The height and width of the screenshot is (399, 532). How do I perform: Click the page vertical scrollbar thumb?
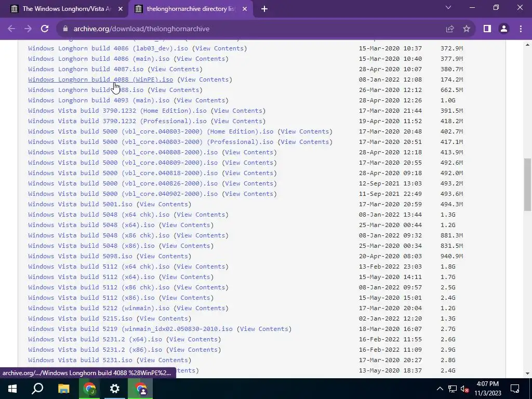click(x=527, y=184)
